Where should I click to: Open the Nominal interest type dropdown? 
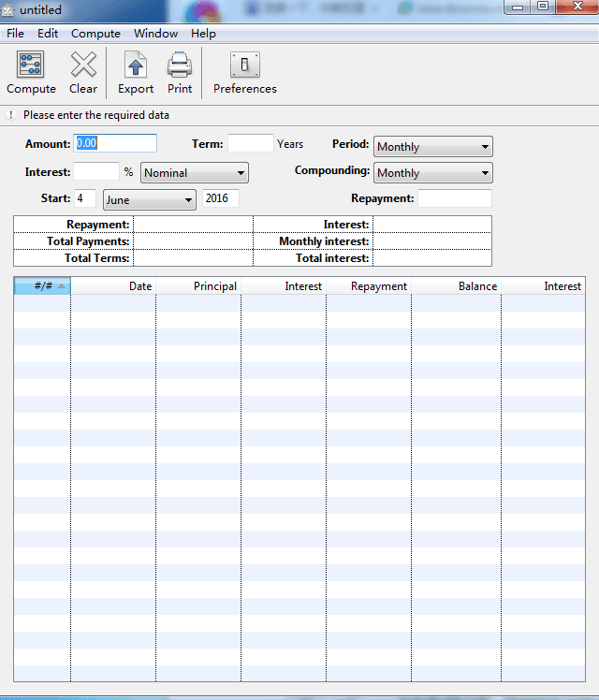click(x=194, y=173)
